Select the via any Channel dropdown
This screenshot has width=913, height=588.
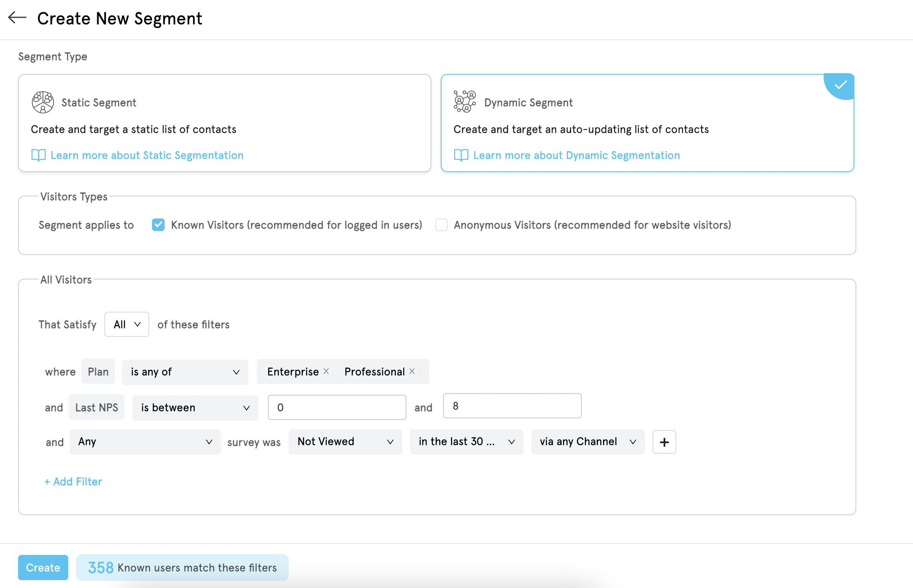[x=588, y=442]
